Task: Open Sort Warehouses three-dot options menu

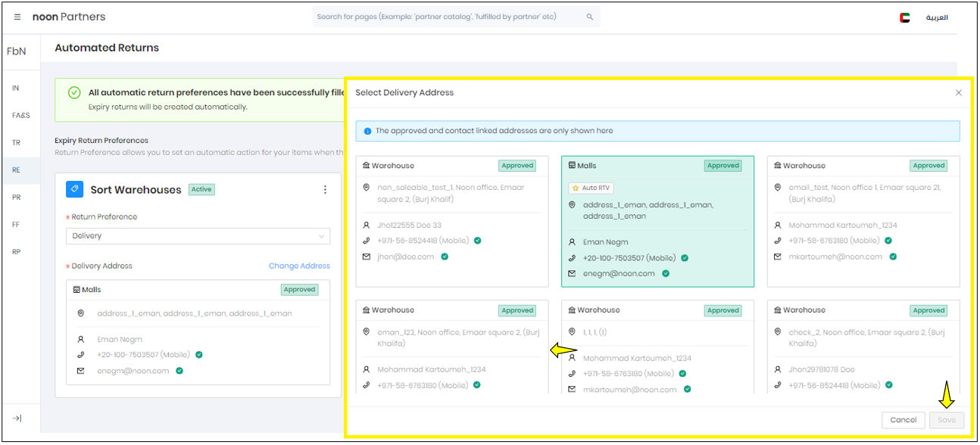Action: [x=325, y=189]
